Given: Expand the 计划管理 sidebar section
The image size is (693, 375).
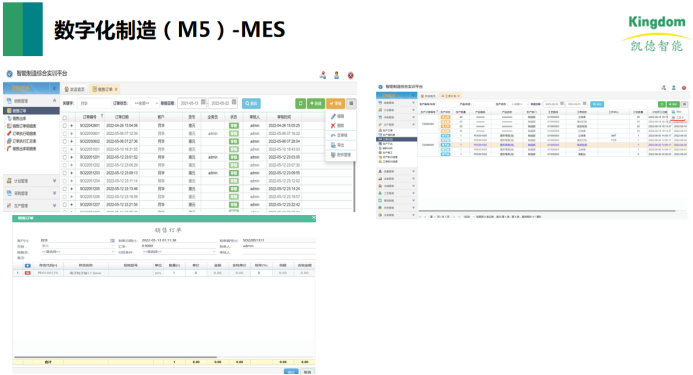Looking at the screenshot, I should pyautogui.click(x=31, y=181).
